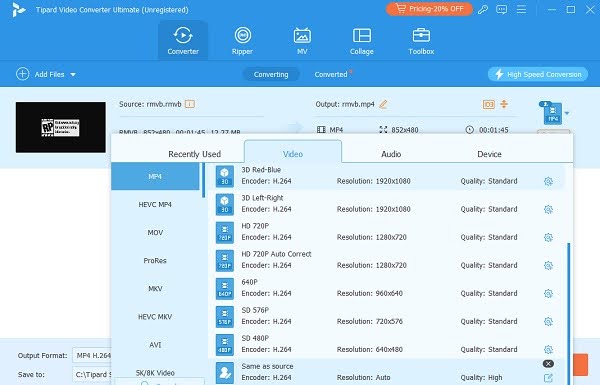Open the feedback message icon in title bar

501,10
